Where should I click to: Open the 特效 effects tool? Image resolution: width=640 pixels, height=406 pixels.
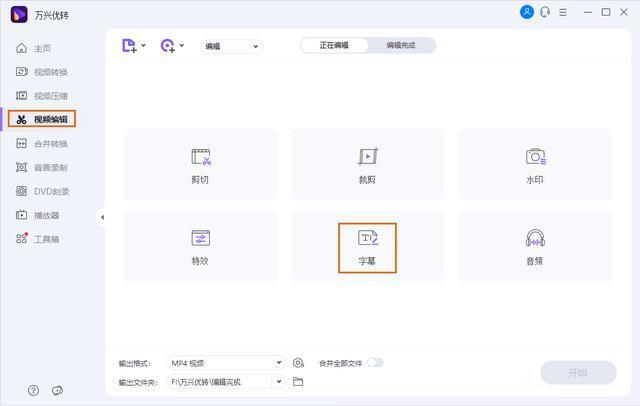(200, 246)
